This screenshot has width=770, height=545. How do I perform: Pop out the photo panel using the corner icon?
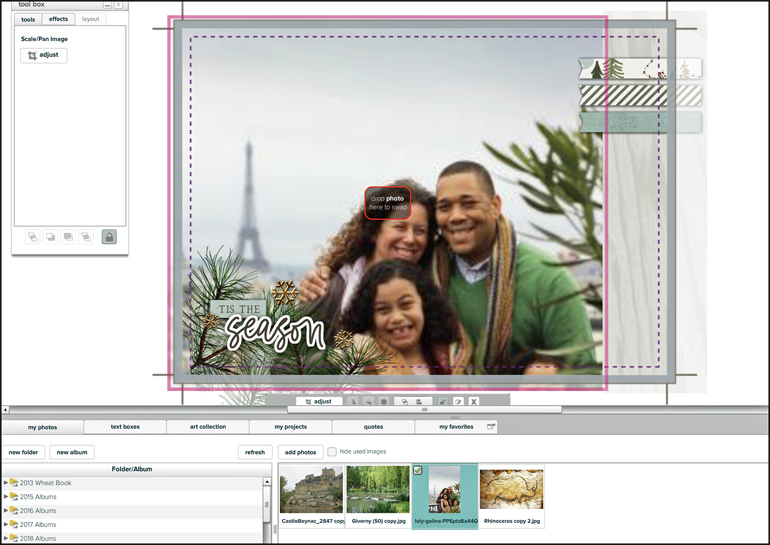coord(491,427)
